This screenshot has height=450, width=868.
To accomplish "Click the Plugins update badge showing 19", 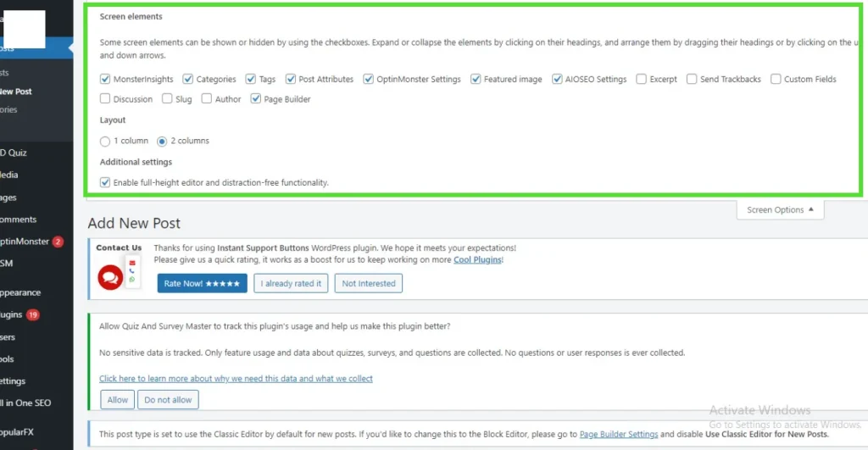I will [32, 315].
